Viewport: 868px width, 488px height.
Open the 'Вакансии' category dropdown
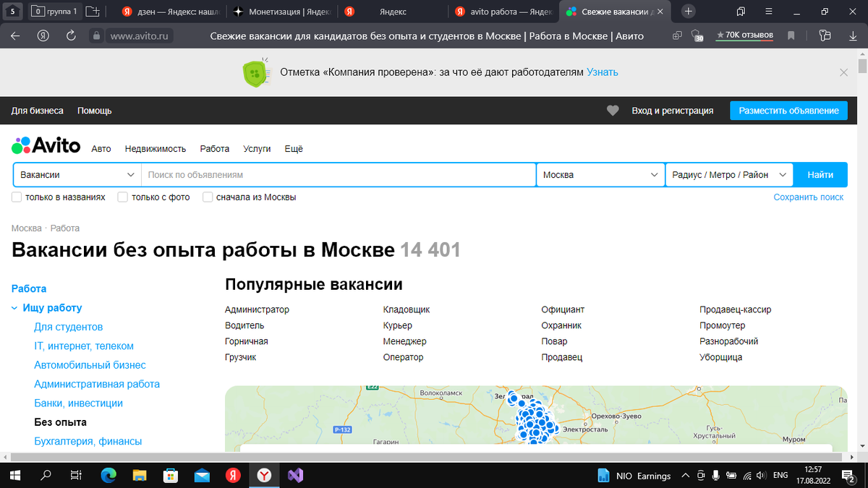(x=77, y=175)
